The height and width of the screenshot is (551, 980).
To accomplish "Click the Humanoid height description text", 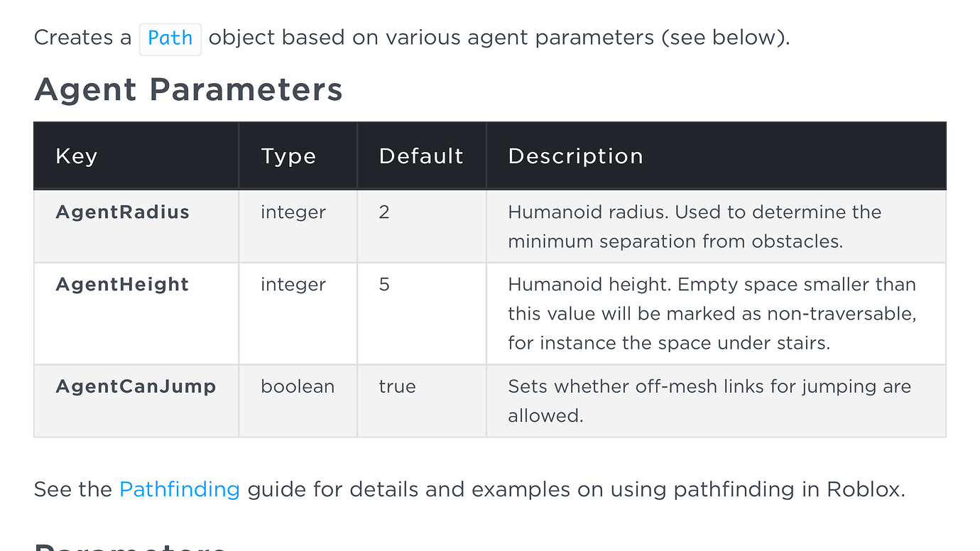I will pos(712,313).
